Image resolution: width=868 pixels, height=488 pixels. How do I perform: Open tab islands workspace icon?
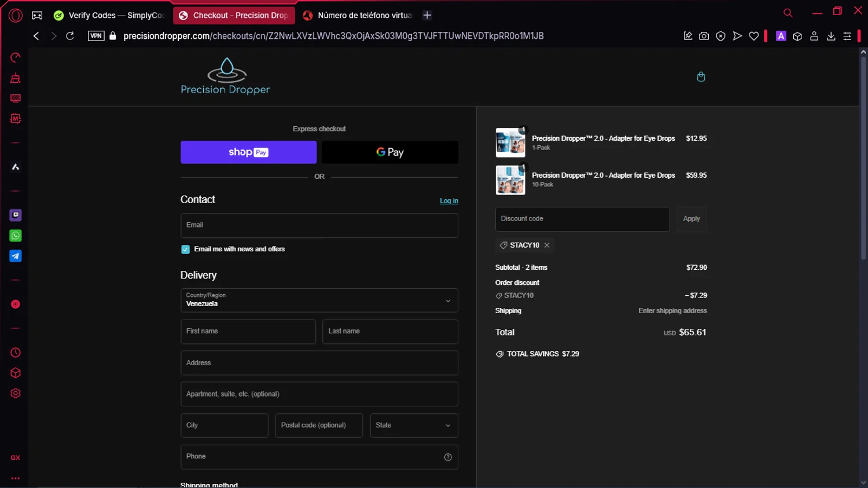coord(37,16)
